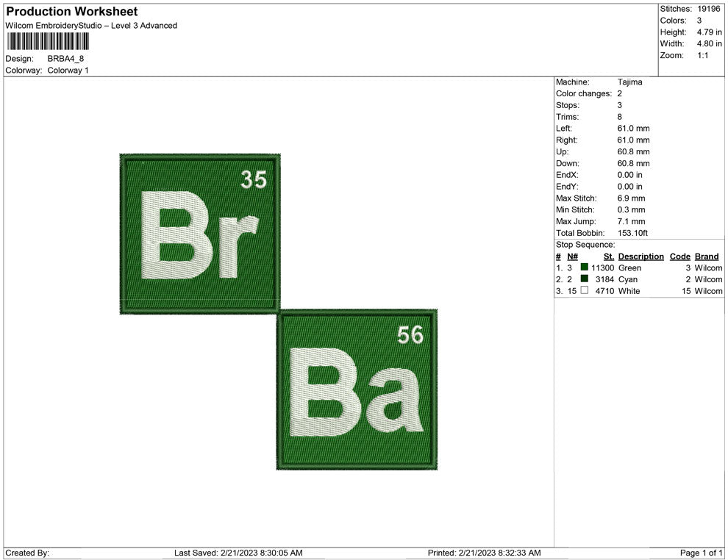Click 'Wilcom EmbroideryStudio – Level 3 Advanced' text
This screenshot has height=560, width=728.
point(91,26)
